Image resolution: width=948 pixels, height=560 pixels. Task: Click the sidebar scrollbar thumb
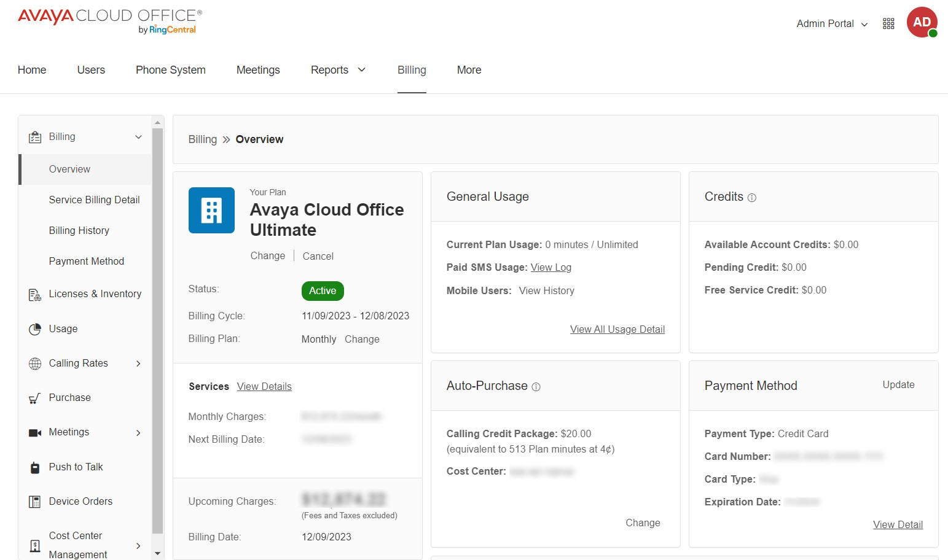click(158, 331)
